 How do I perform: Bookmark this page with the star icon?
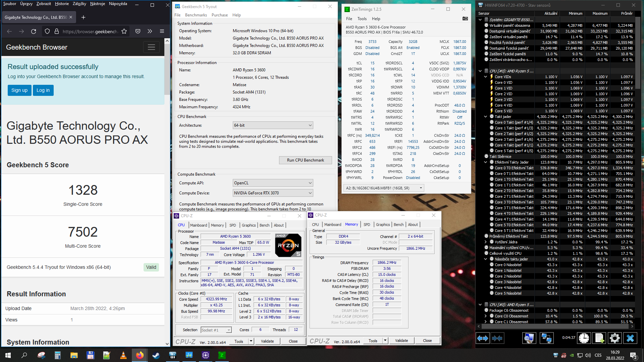pos(124,31)
